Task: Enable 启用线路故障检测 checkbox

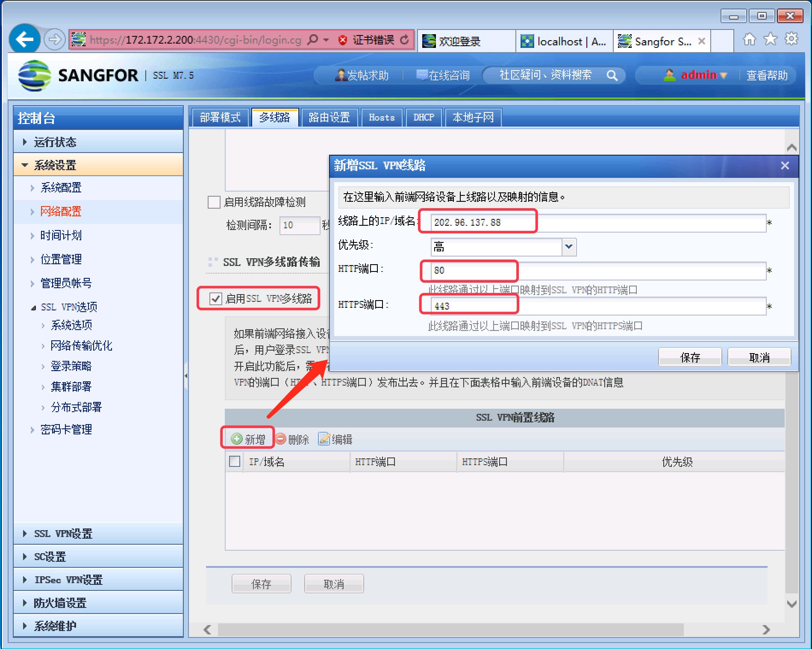Action: point(214,202)
